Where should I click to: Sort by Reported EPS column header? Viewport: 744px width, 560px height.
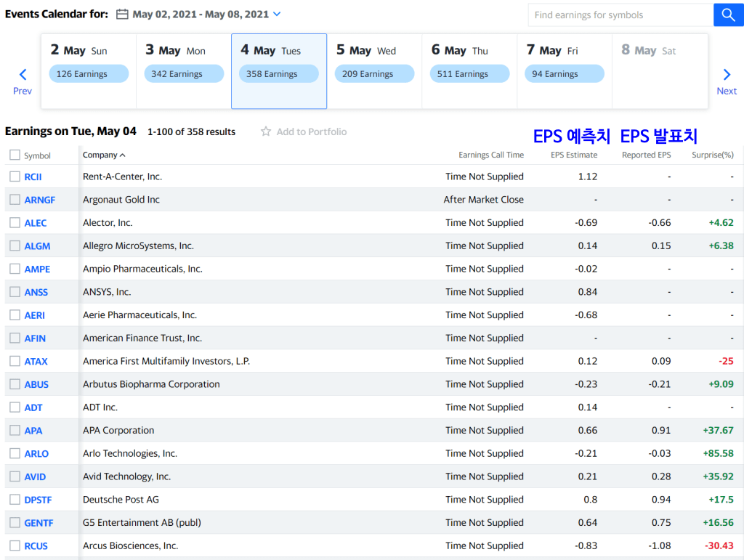click(x=646, y=155)
